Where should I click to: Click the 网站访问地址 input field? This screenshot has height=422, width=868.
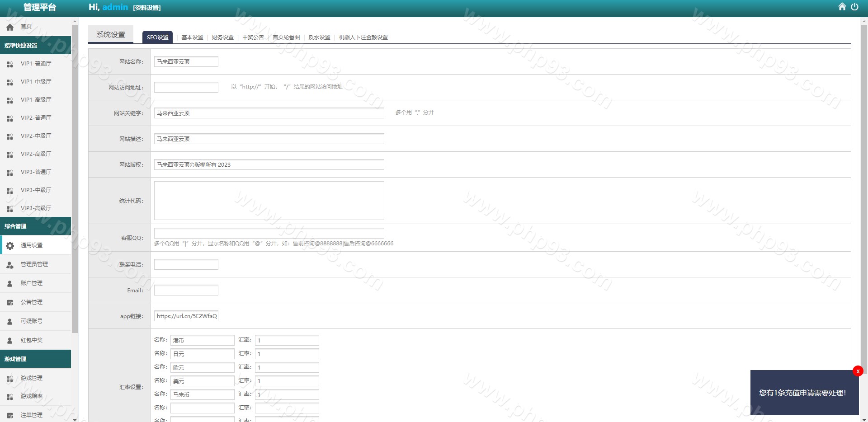[186, 87]
